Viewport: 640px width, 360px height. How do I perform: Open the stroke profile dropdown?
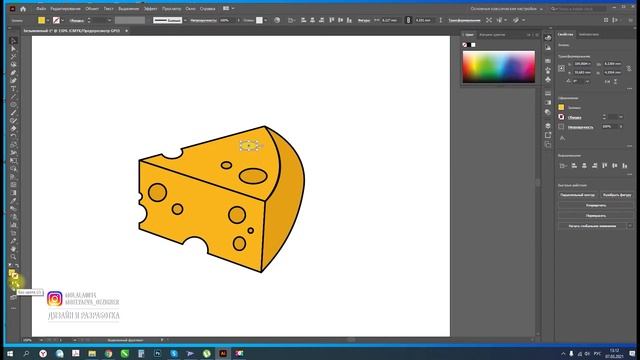pyautogui.click(x=185, y=20)
